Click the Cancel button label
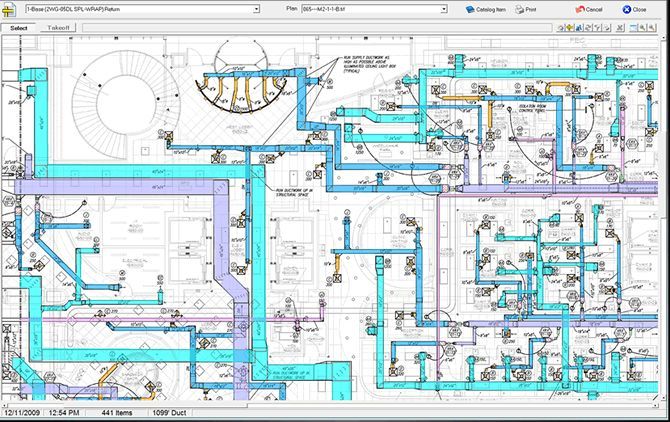This screenshot has height=422, width=670. coord(594,9)
